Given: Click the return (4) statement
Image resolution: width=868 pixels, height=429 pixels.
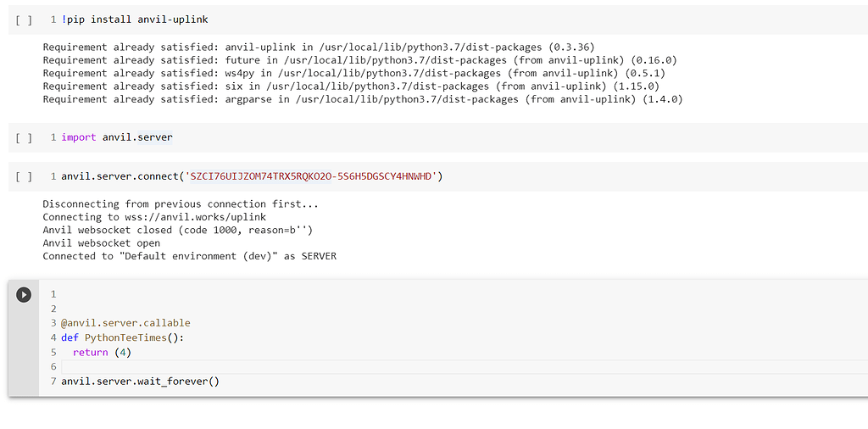Looking at the screenshot, I should (102, 352).
